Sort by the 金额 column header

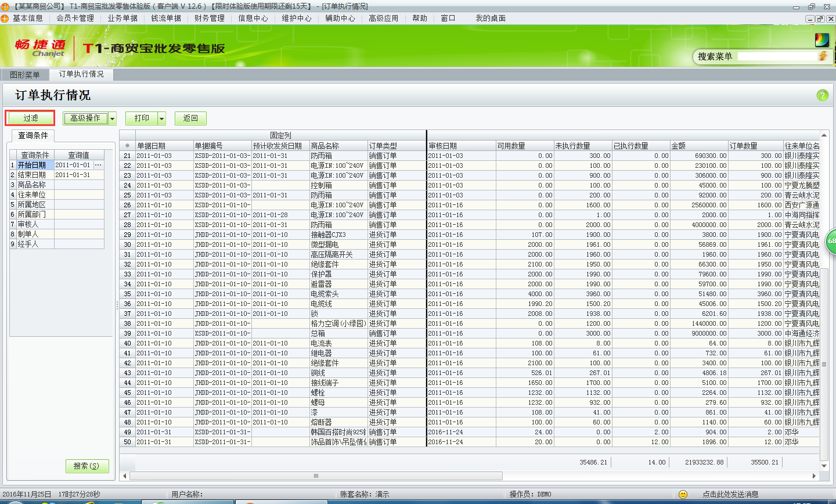(698, 146)
